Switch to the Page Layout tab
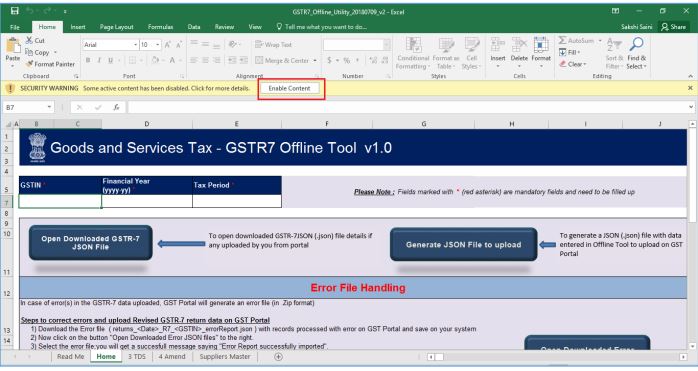This screenshot has width=698, height=371. pos(117,27)
